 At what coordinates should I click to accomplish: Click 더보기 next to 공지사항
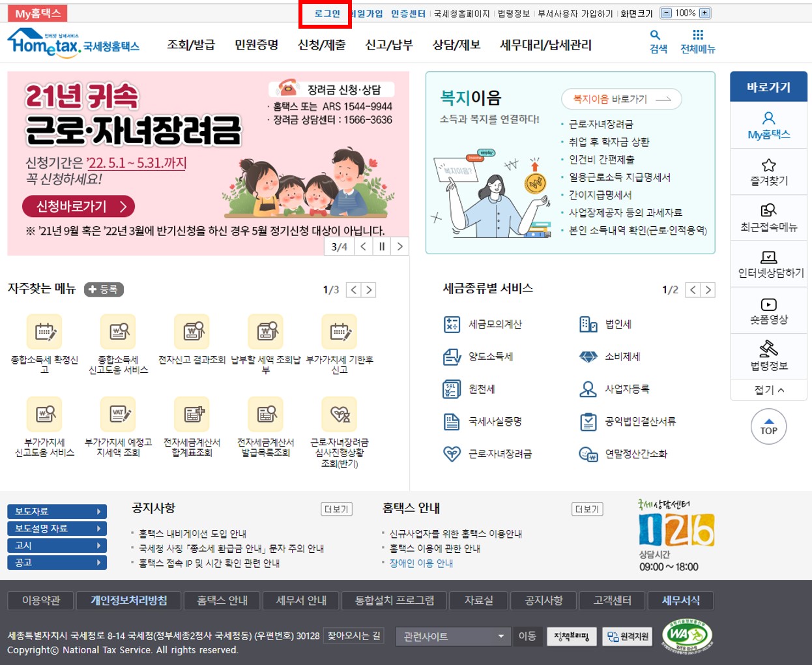tap(337, 509)
